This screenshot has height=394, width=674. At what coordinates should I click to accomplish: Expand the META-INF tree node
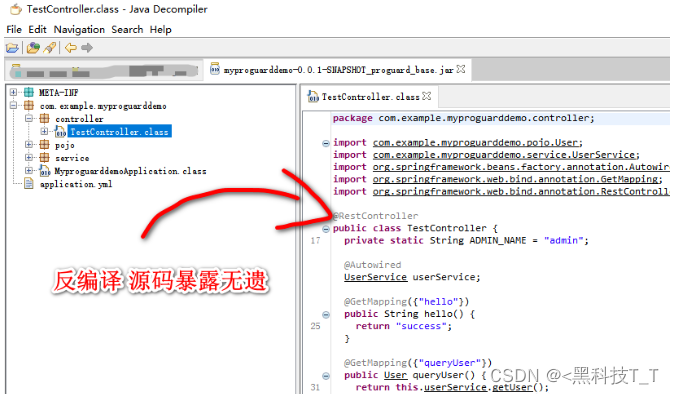click(13, 92)
